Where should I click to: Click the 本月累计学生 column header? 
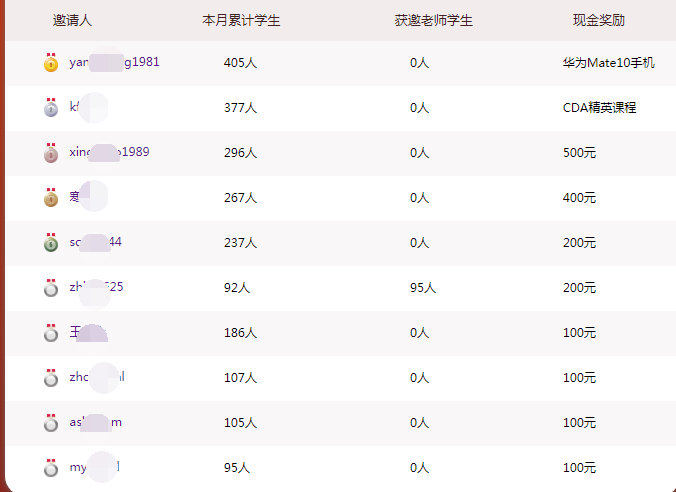(x=241, y=20)
